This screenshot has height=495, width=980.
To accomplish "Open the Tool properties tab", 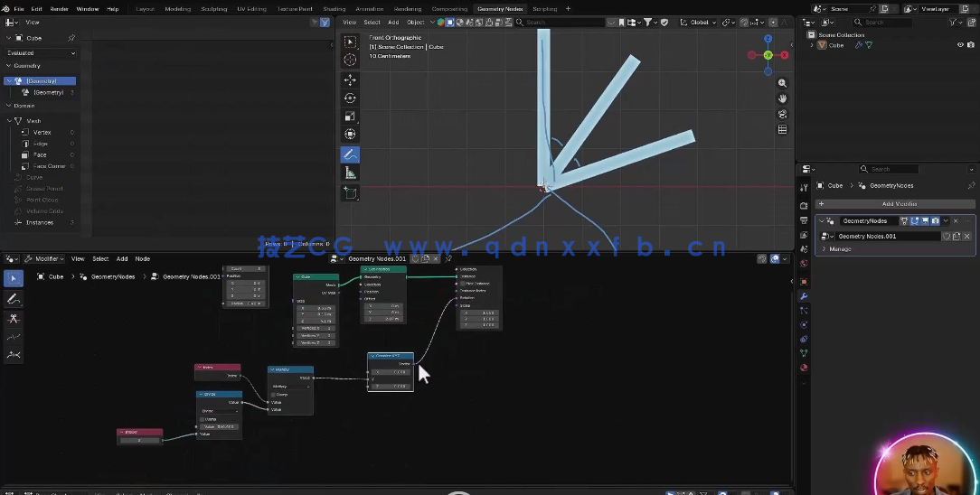I will [804, 187].
